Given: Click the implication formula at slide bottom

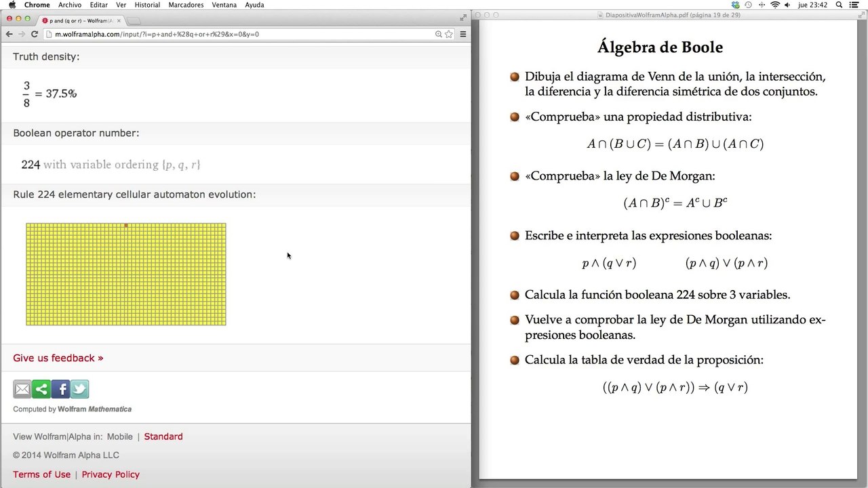Looking at the screenshot, I should pyautogui.click(x=675, y=388).
